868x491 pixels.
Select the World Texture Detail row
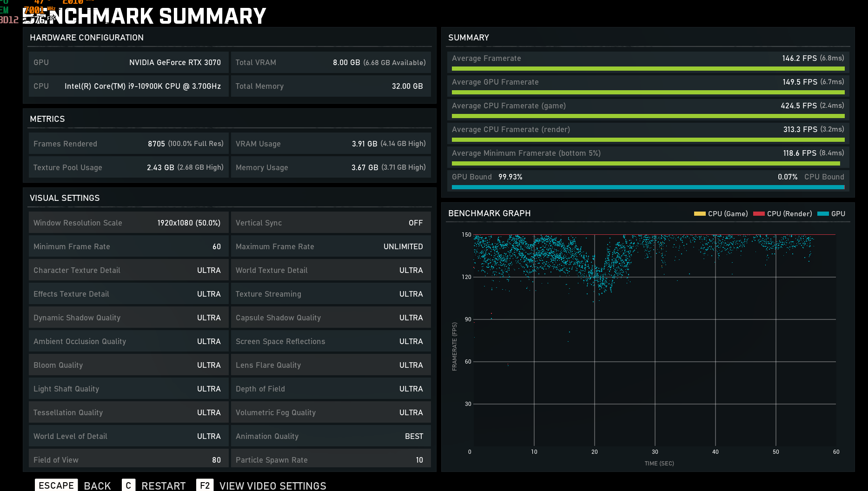tap(331, 270)
